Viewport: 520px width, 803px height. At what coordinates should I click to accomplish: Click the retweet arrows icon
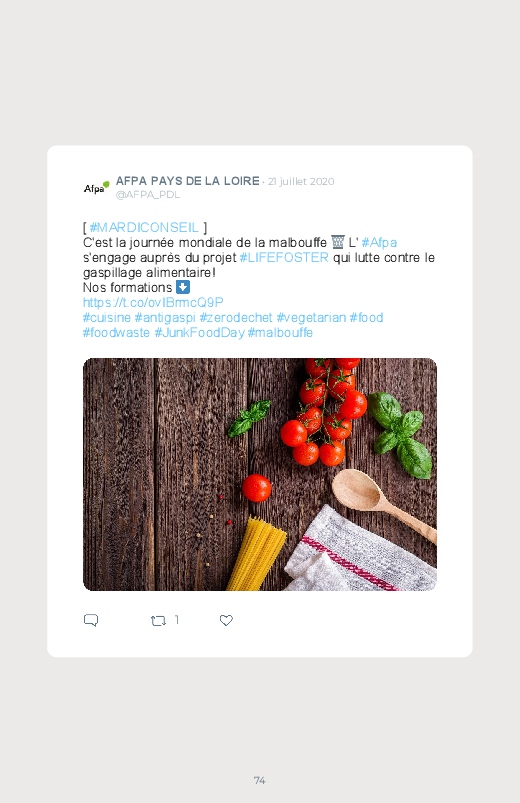[x=158, y=621]
